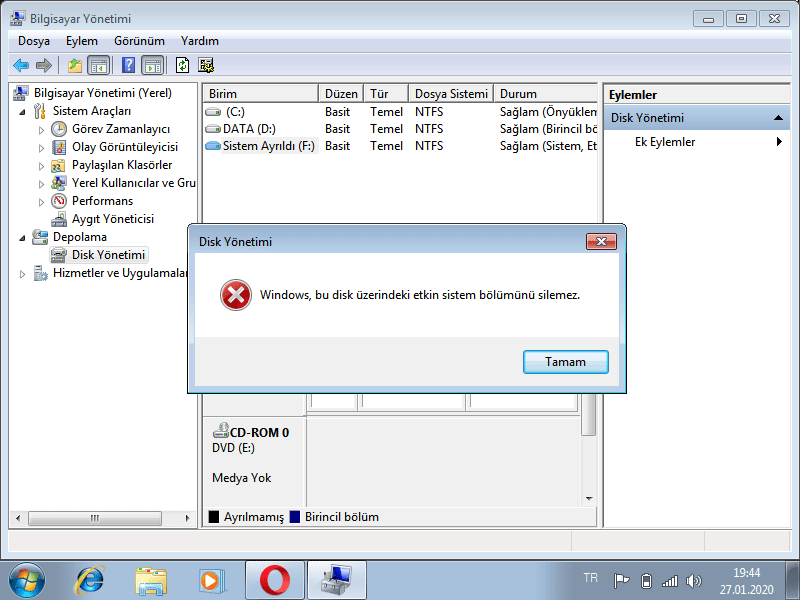
Task: Collapse the Disk Yönetimi actions section
Action: (778, 118)
